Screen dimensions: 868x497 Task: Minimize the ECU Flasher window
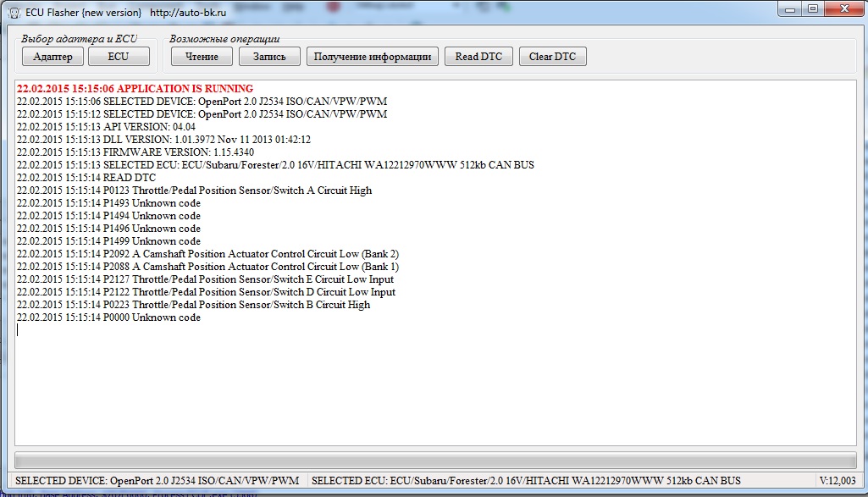(x=790, y=8)
